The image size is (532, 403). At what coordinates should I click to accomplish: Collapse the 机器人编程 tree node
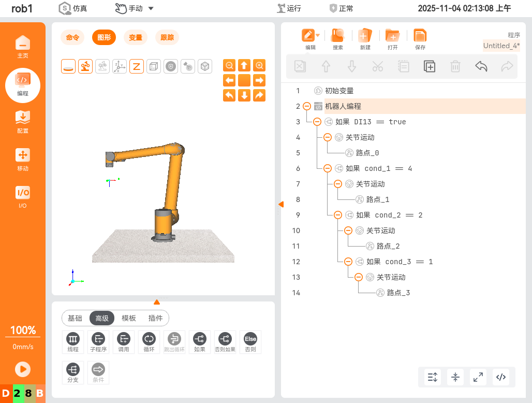click(307, 106)
